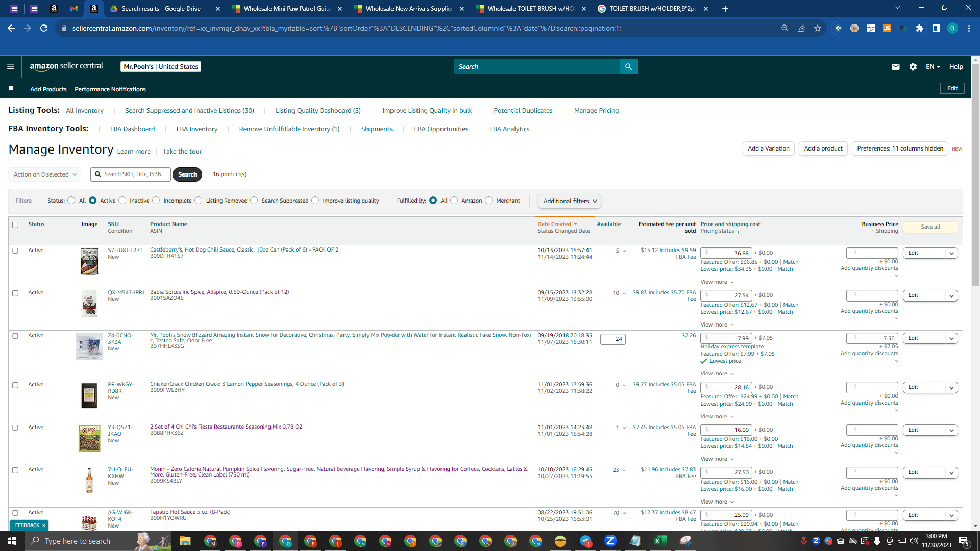Open Preferences: 11 columns hidden
Viewport: 980px width, 551px height.
click(900, 148)
